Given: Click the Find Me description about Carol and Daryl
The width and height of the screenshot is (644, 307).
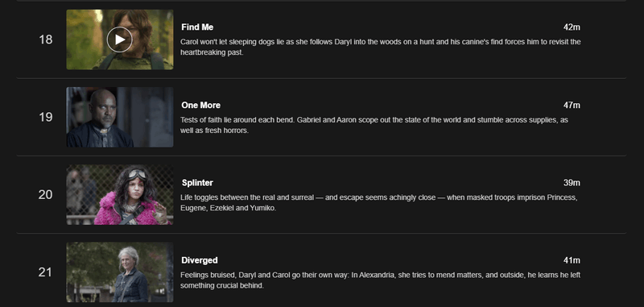Looking at the screenshot, I should [x=380, y=48].
